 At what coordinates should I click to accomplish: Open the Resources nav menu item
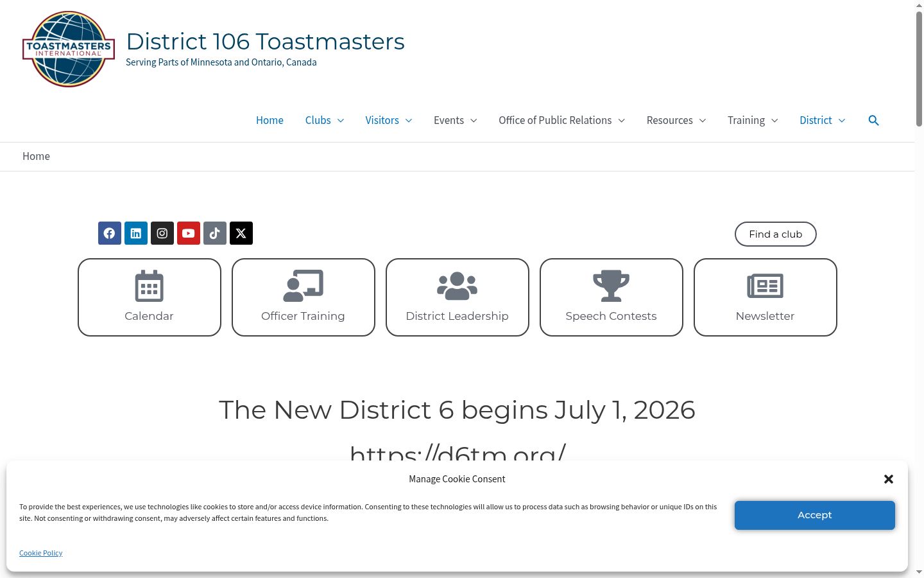pos(670,120)
